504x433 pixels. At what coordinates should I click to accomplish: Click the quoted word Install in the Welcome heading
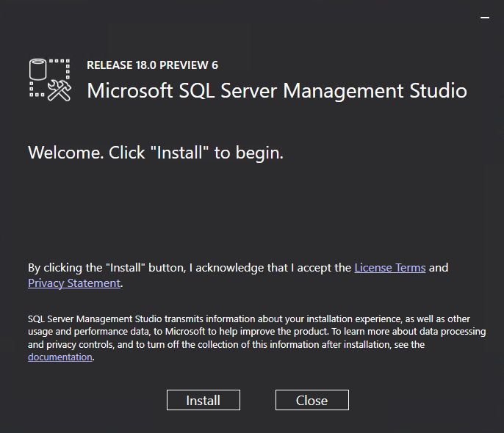click(x=179, y=153)
